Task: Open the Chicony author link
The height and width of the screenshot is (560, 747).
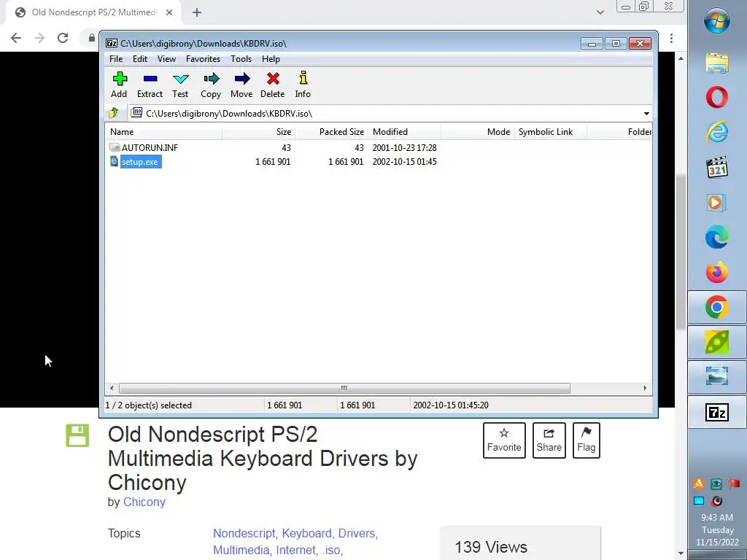Action: coord(144,502)
